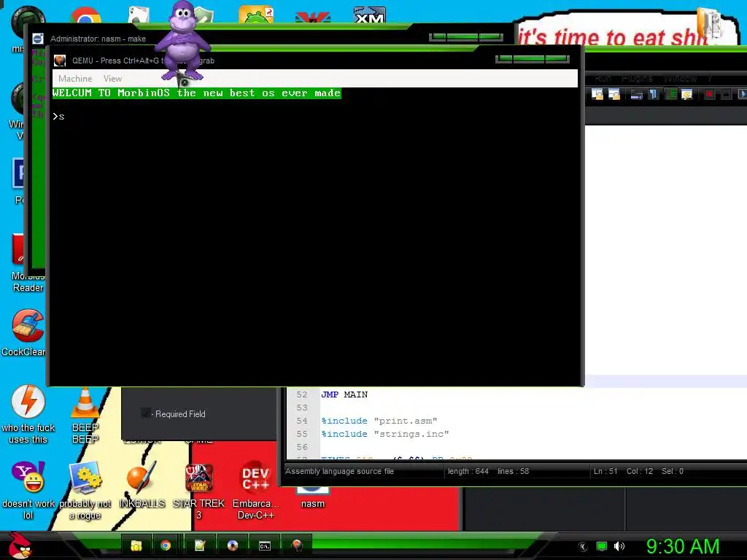
Task: Click the 'Required Field' label
Action: 180,414
